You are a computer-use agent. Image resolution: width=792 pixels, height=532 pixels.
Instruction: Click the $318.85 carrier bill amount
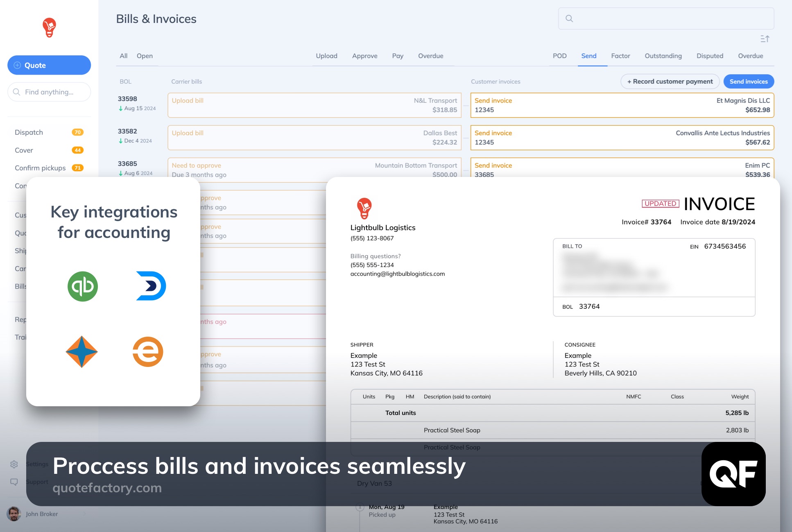point(445,110)
